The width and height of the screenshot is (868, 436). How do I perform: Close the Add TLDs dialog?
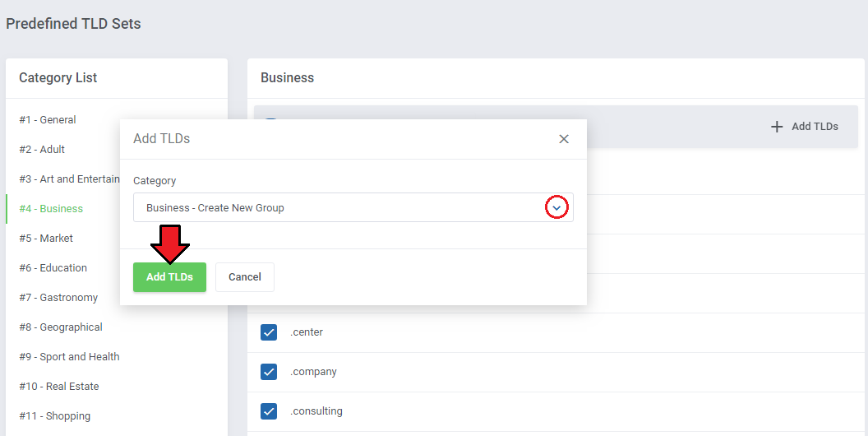pos(564,139)
